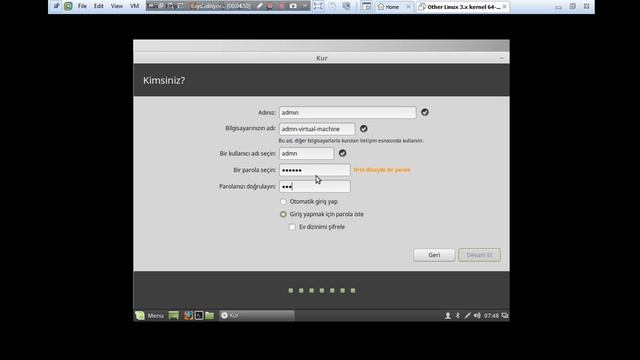Screen dimensions: 640x360
Task: Open the VMware Edit menu
Action: tap(99, 6)
